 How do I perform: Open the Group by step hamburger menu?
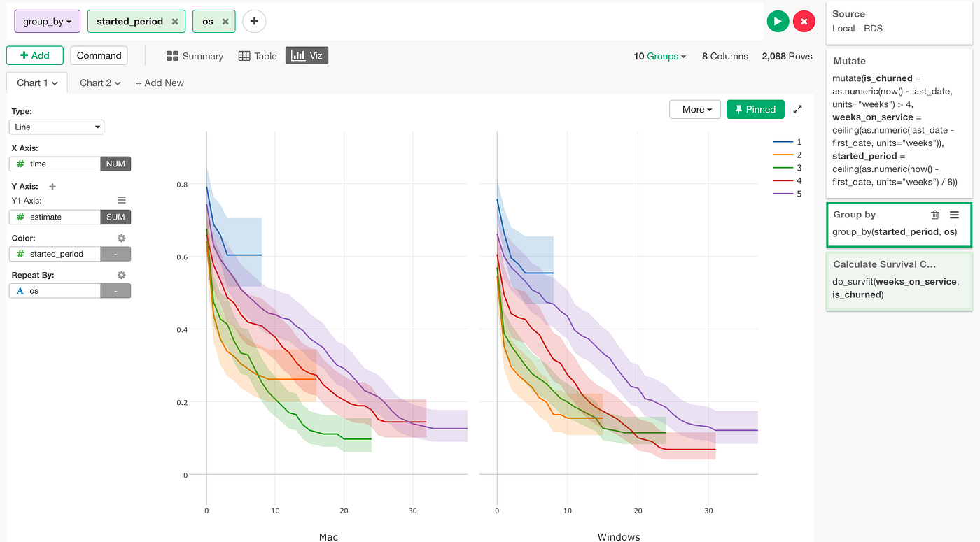[955, 215]
